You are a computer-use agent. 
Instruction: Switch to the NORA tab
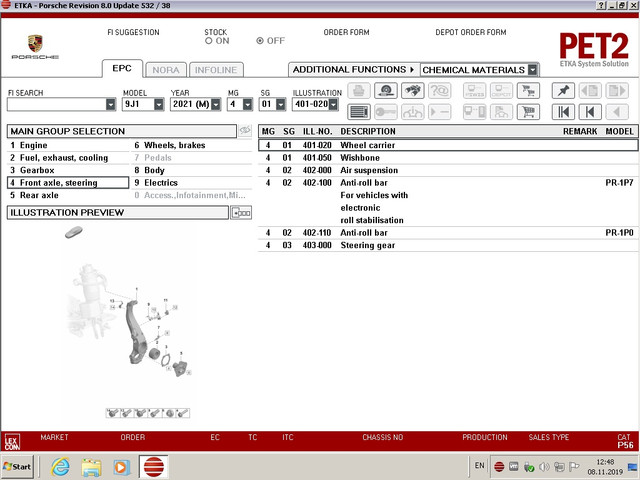[166, 70]
